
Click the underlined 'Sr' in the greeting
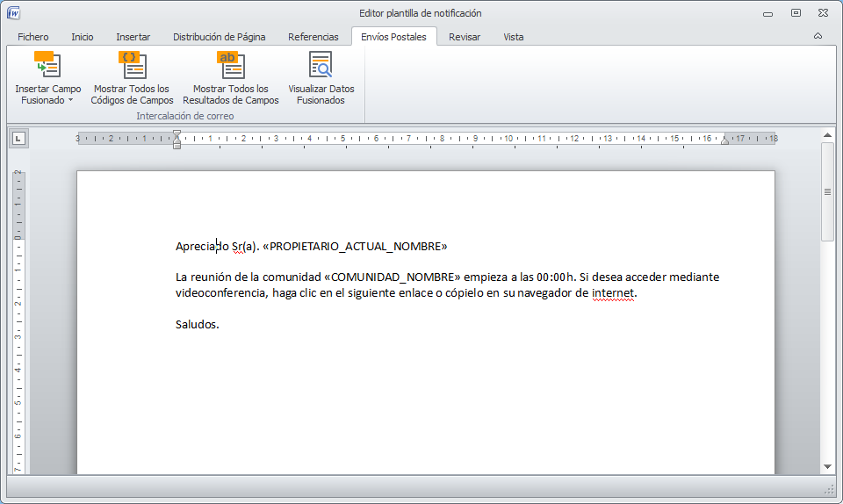pyautogui.click(x=237, y=246)
